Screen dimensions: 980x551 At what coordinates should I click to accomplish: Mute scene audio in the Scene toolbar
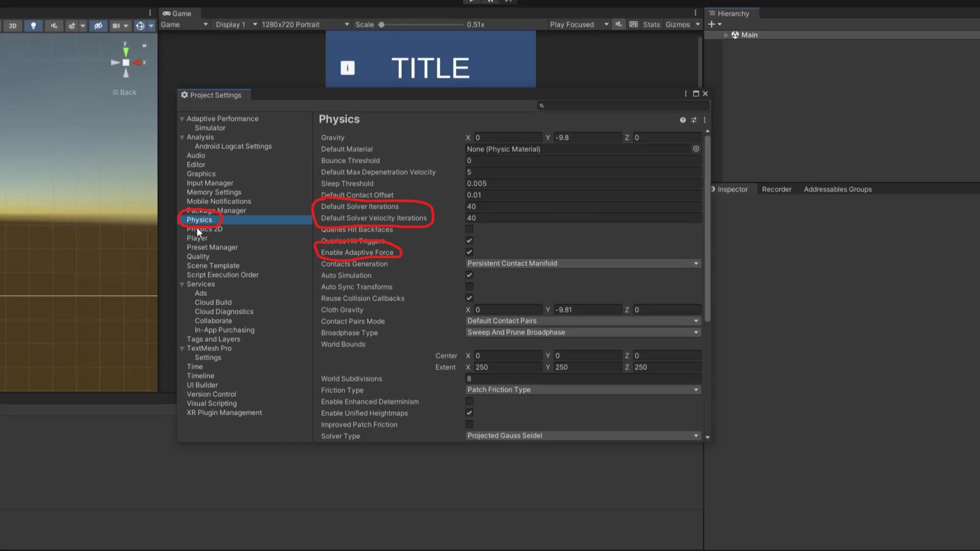coord(53,26)
